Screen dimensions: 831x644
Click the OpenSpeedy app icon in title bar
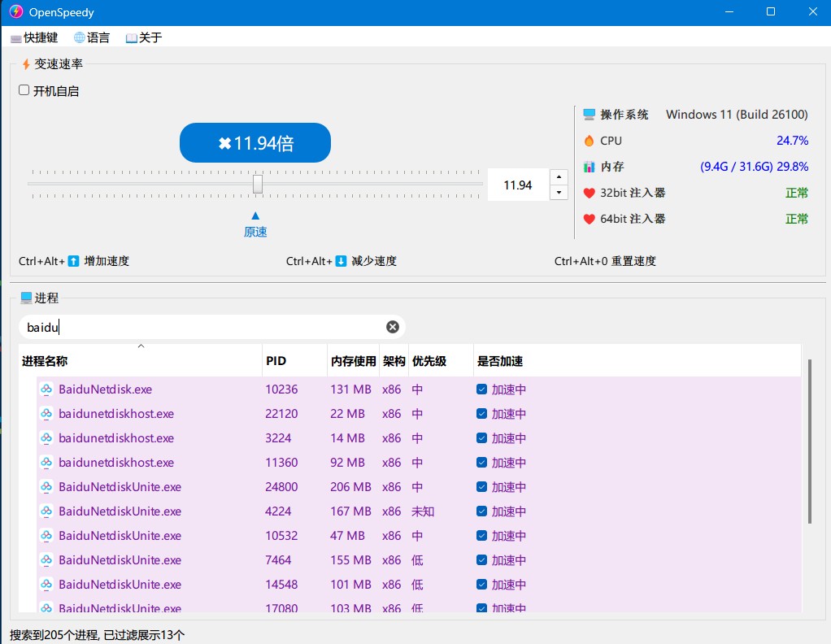click(x=16, y=11)
